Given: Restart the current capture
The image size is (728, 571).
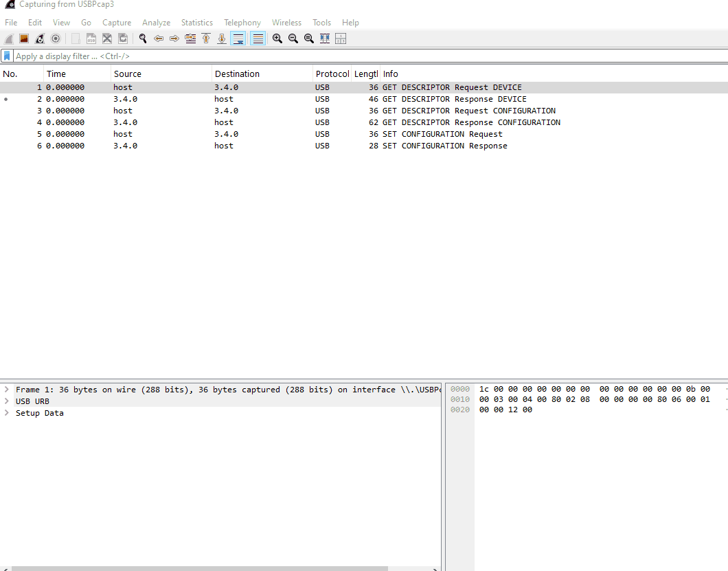Looking at the screenshot, I should tap(40, 38).
